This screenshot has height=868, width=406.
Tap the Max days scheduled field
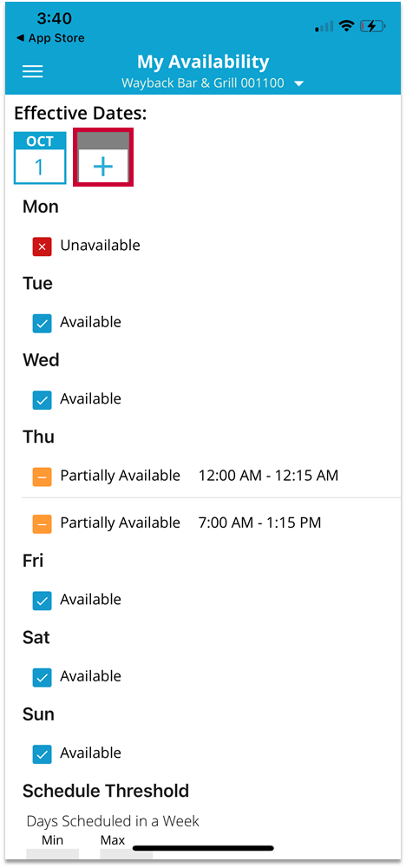126,853
